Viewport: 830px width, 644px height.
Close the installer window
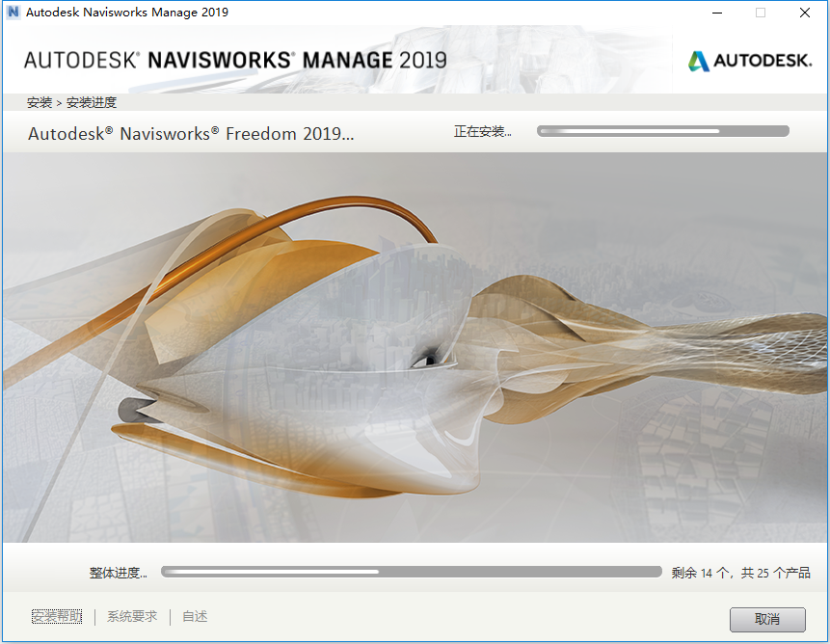pos(805,13)
